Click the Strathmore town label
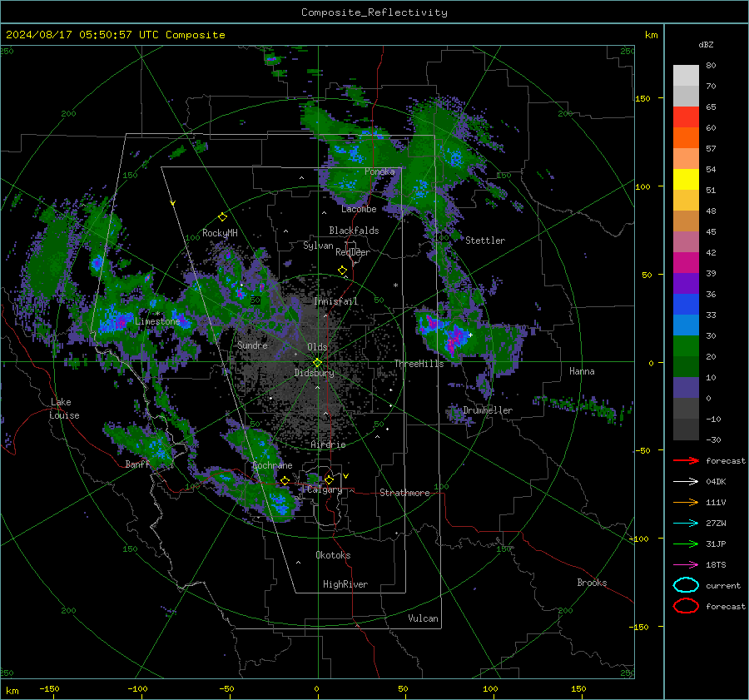This screenshot has width=749, height=700. 404,493
